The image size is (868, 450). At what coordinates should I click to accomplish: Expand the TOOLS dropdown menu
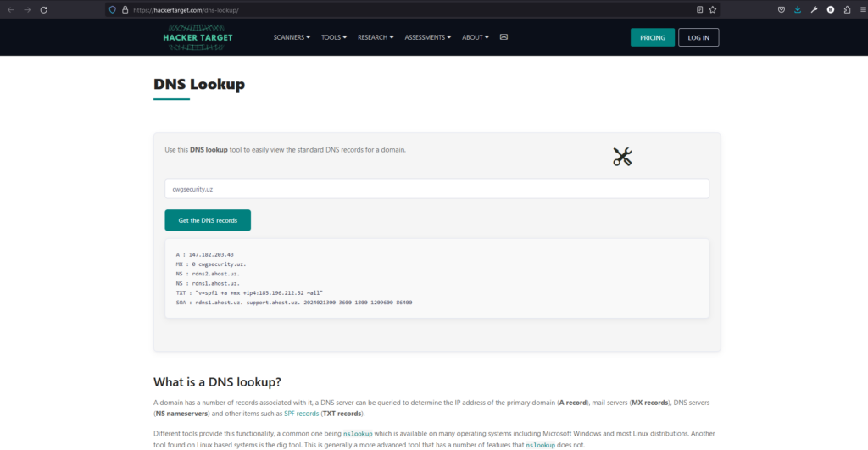click(x=334, y=37)
